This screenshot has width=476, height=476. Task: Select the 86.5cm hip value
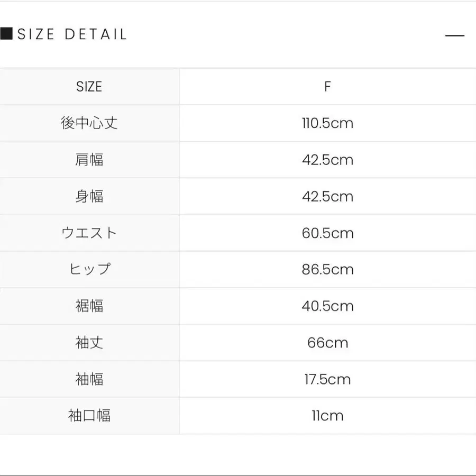tap(327, 269)
